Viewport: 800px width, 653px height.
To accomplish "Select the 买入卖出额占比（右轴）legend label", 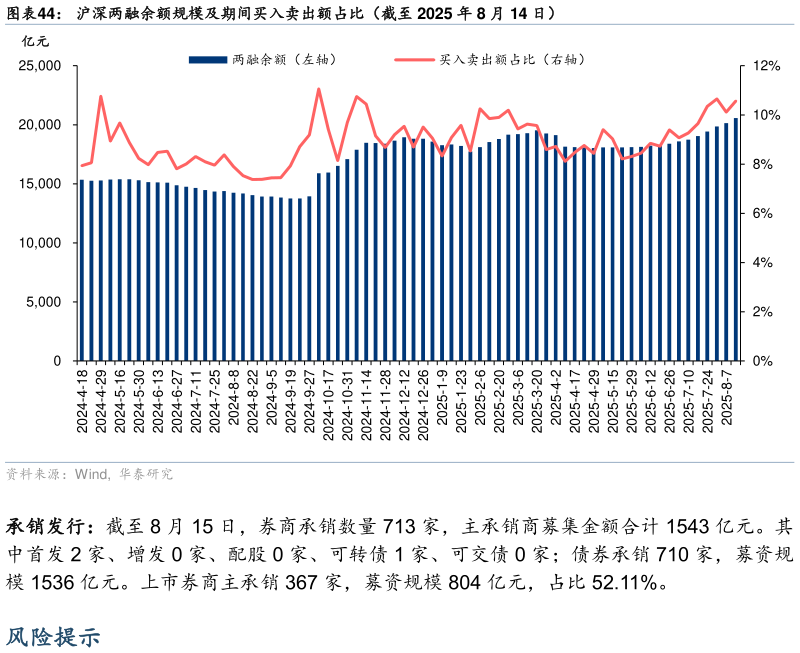I will pos(512,60).
